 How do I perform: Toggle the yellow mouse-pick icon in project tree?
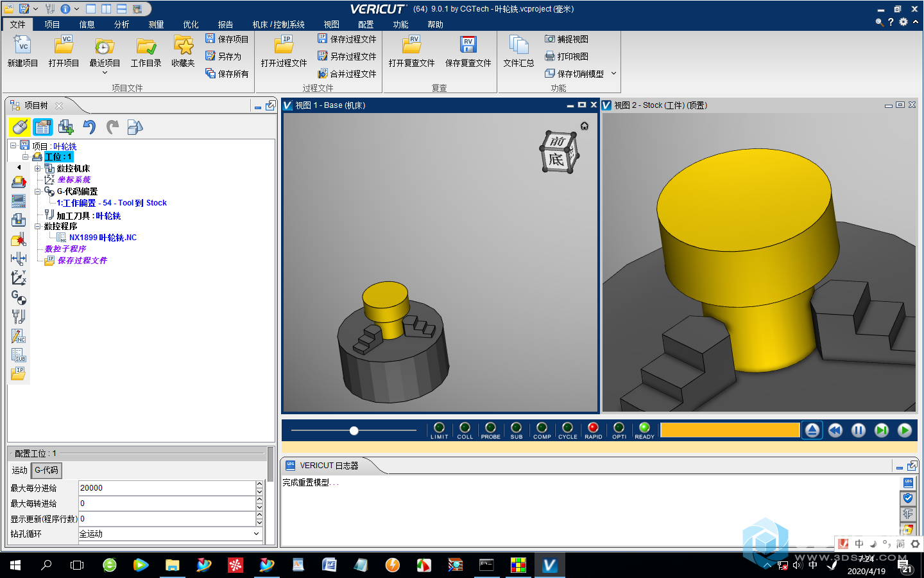tap(19, 127)
